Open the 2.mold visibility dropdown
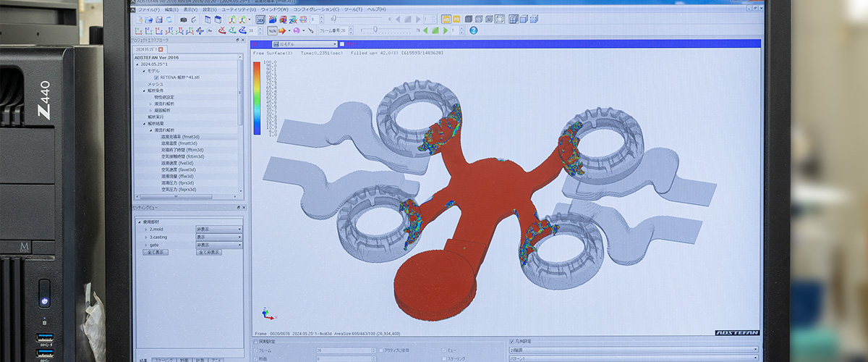 click(x=218, y=229)
